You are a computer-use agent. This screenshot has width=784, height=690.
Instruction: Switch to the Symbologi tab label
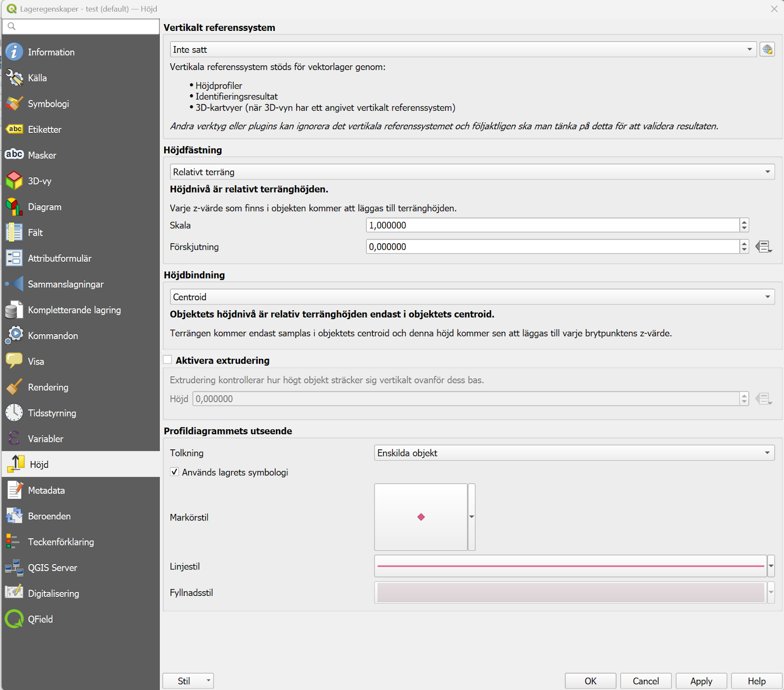tap(49, 104)
